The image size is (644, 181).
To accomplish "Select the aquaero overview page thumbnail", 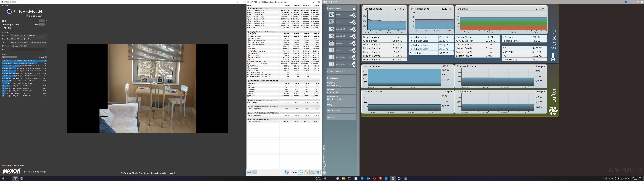I will coord(332,43).
